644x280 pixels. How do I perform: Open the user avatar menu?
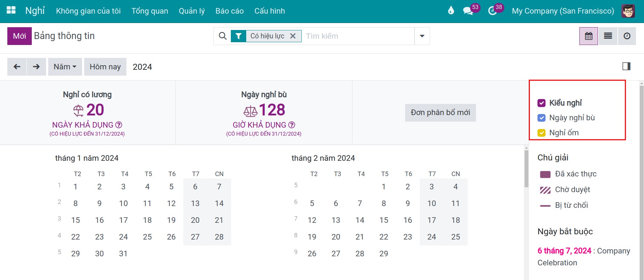628,11
